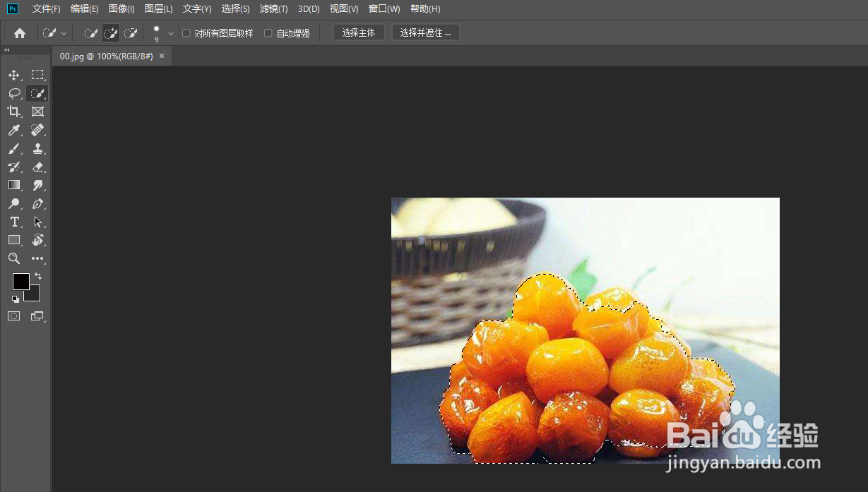The width and height of the screenshot is (868, 492).
Task: Open the tool preset picker dropdown
Action: [64, 32]
